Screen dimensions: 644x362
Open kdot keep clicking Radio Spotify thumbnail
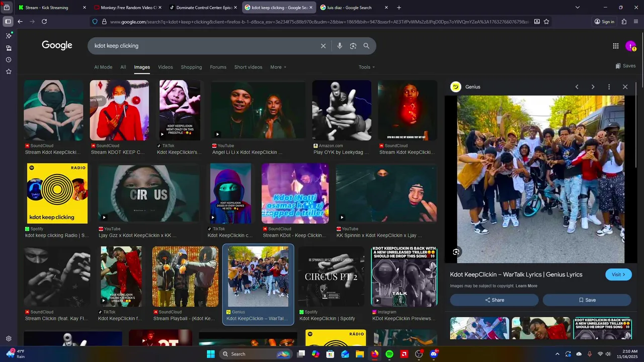pos(57,193)
